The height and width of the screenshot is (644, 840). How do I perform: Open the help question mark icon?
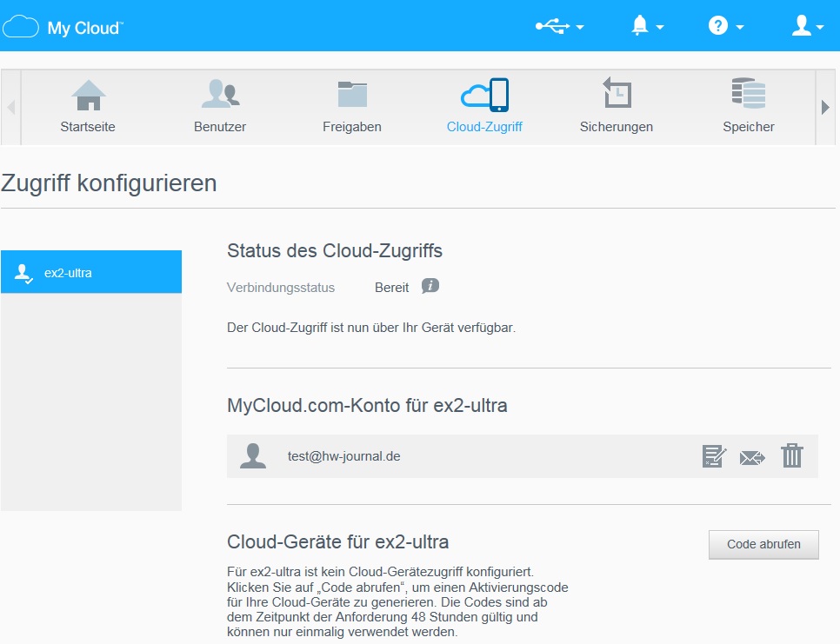pyautogui.click(x=718, y=25)
